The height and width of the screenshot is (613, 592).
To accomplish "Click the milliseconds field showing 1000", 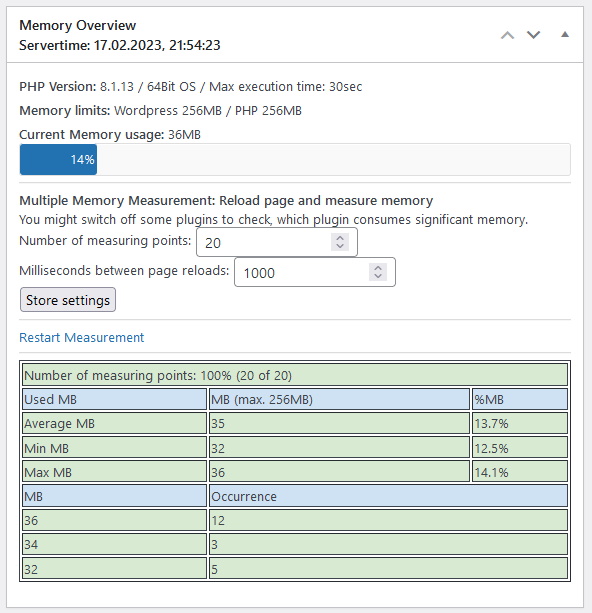I will [314, 272].
